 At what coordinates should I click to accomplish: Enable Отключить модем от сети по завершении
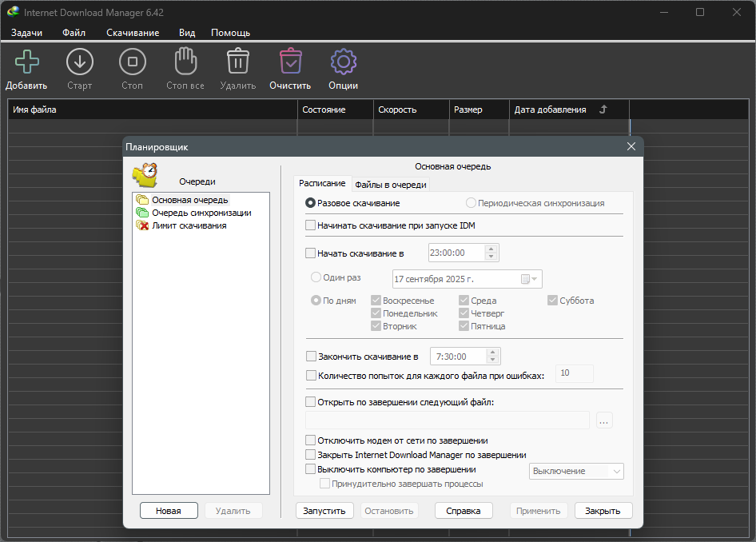(x=311, y=440)
